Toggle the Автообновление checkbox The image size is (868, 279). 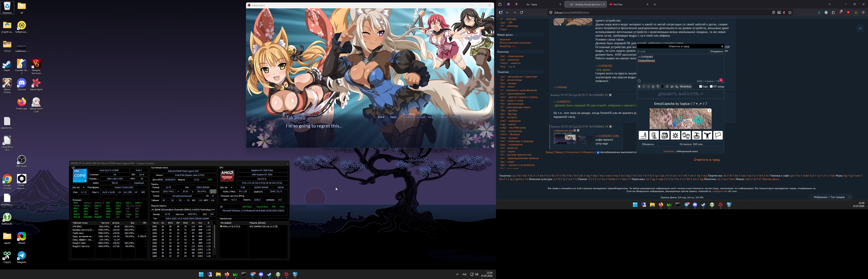pyautogui.click(x=598, y=152)
